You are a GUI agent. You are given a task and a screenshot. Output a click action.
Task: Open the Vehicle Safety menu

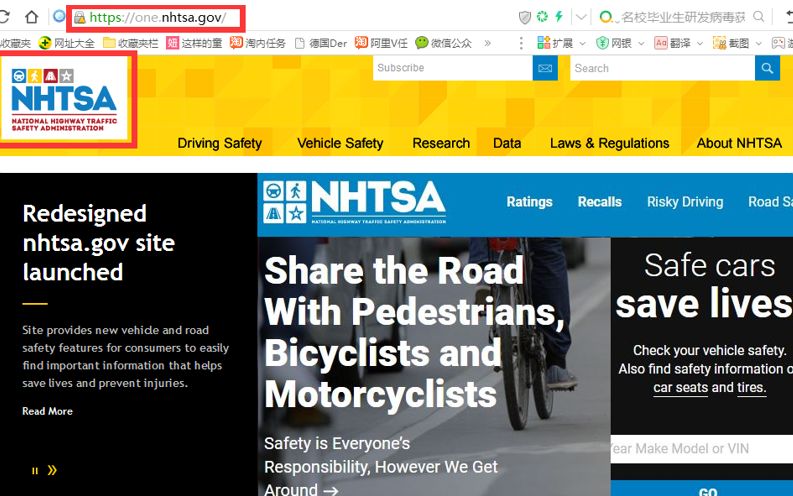[x=340, y=143]
